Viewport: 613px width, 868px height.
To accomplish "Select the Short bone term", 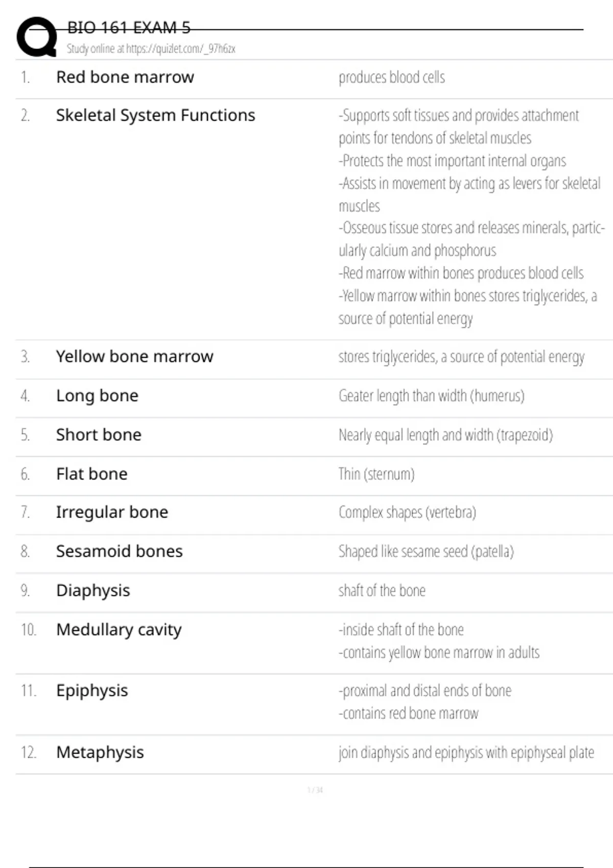I will pyautogui.click(x=99, y=435).
